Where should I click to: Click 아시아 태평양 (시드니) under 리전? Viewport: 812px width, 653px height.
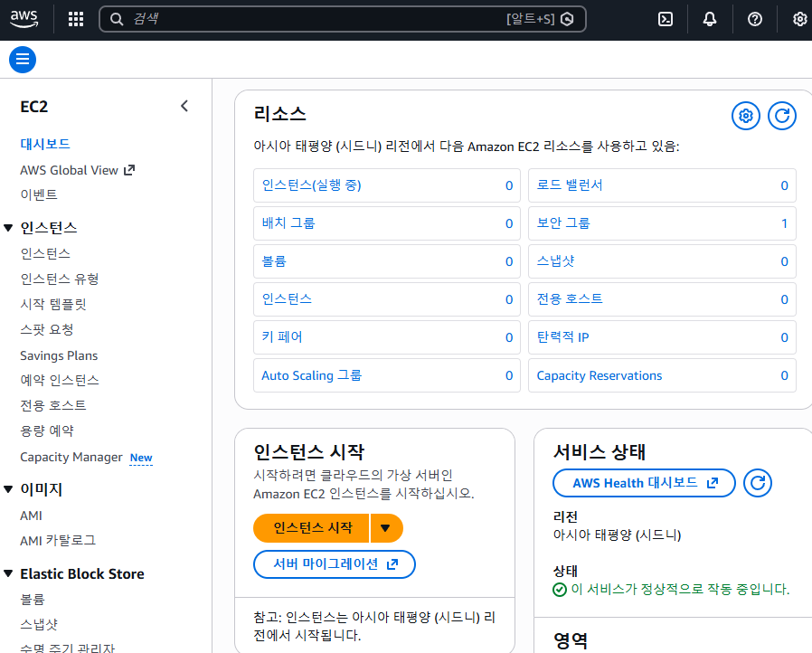tap(617, 535)
